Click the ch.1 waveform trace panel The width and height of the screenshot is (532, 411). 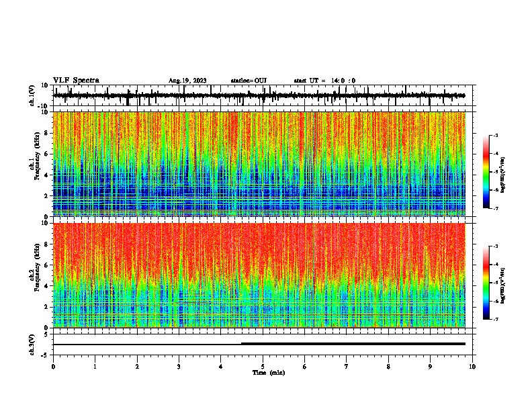[263, 95]
